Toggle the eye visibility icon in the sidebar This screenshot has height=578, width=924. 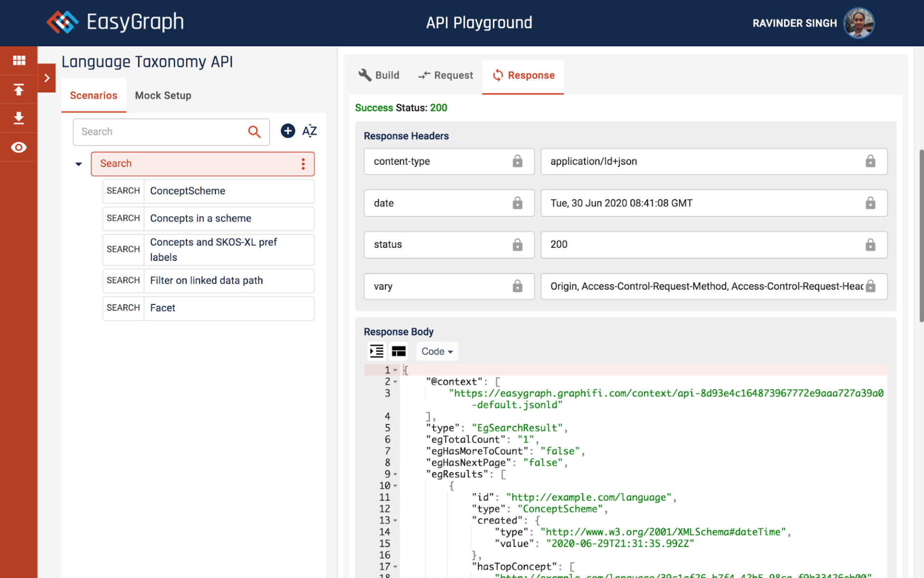click(x=19, y=147)
